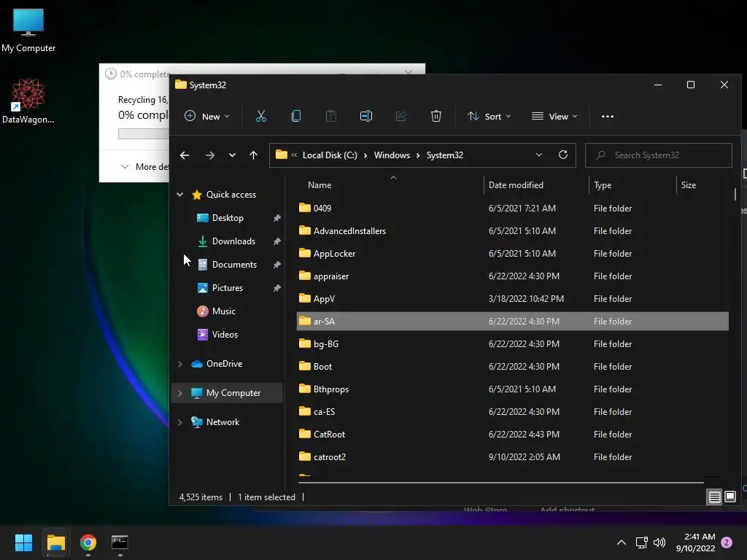Select the catroot2 folder row
Image resolution: width=747 pixels, height=560 pixels.
coord(512,457)
